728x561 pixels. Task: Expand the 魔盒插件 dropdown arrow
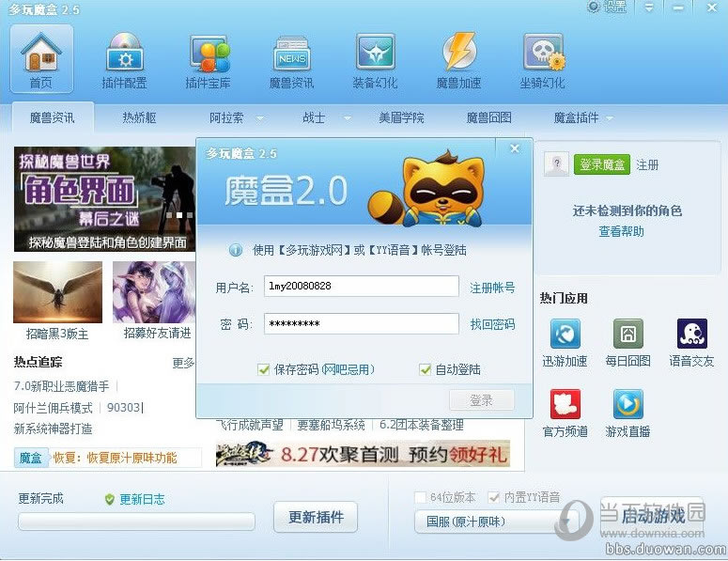[609, 118]
